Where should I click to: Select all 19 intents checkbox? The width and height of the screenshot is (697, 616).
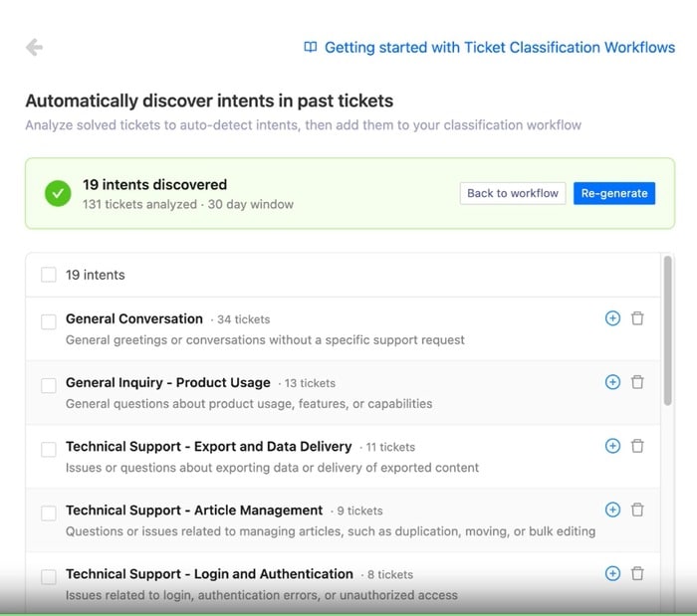click(x=49, y=275)
